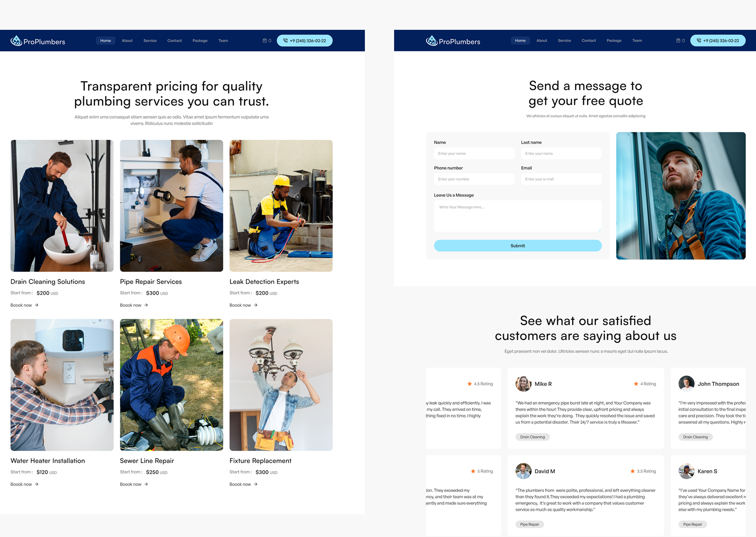This screenshot has height=537, width=756.
Task: Open the shopping cart icon in left header
Action: [x=265, y=41]
